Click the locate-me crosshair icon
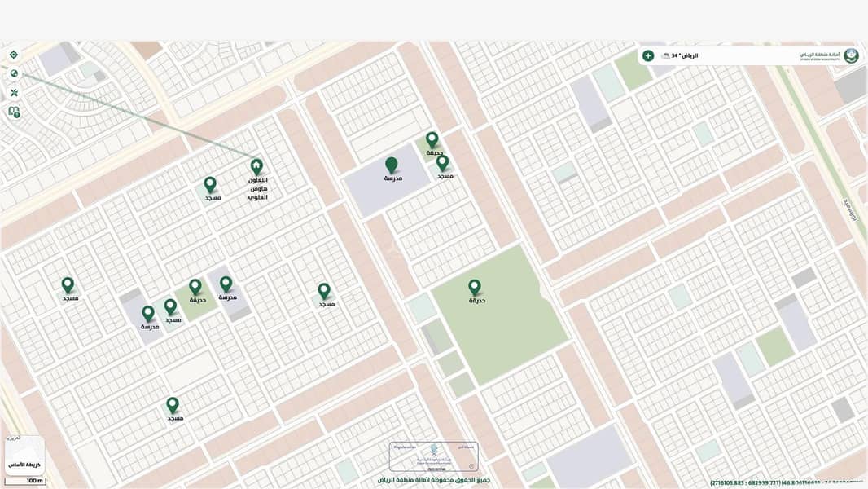Image resolution: width=868 pixels, height=489 pixels. (x=14, y=55)
